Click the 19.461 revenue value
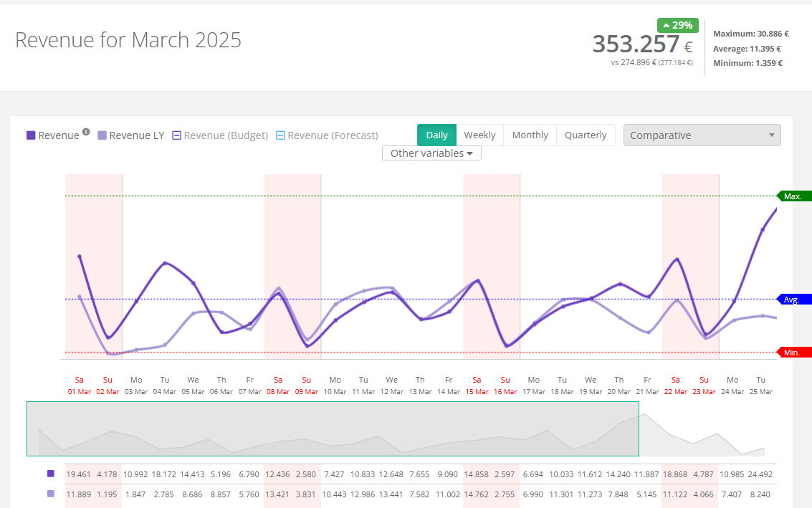 pyautogui.click(x=78, y=474)
